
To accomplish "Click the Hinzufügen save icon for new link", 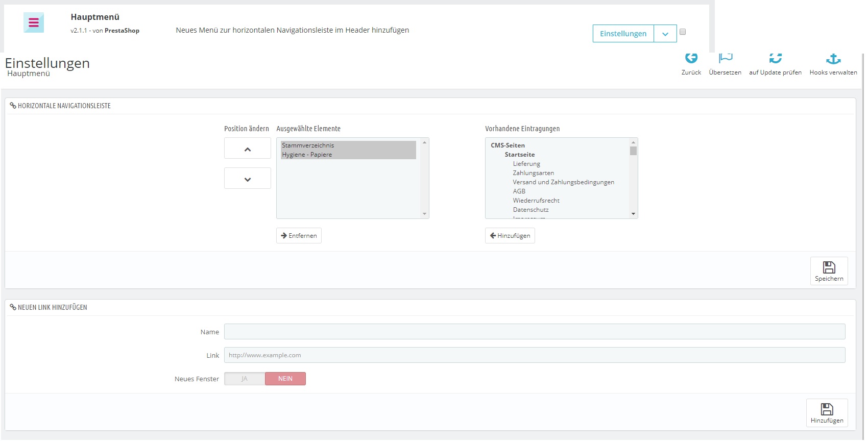I will point(827,409).
